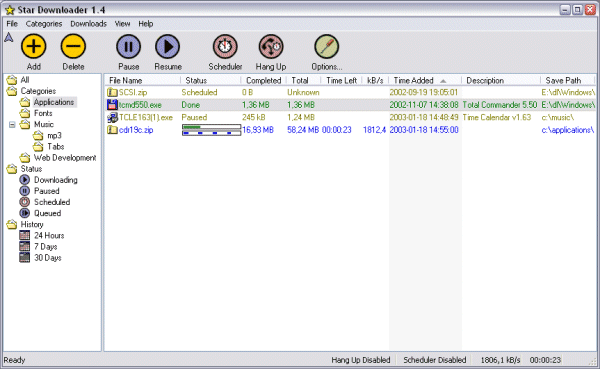The height and width of the screenshot is (369, 600).
Task: Click the Resume toolbar icon
Action: 168,46
